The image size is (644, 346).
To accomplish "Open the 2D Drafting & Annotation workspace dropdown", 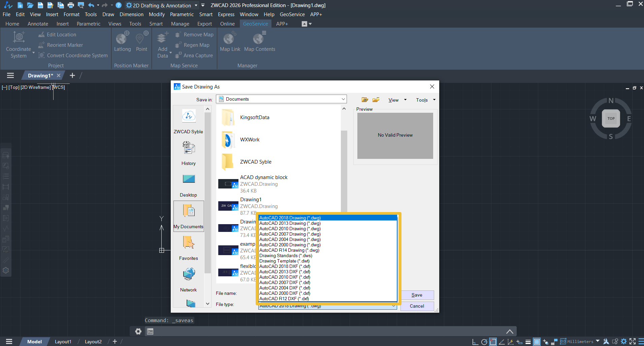I will point(196,5).
